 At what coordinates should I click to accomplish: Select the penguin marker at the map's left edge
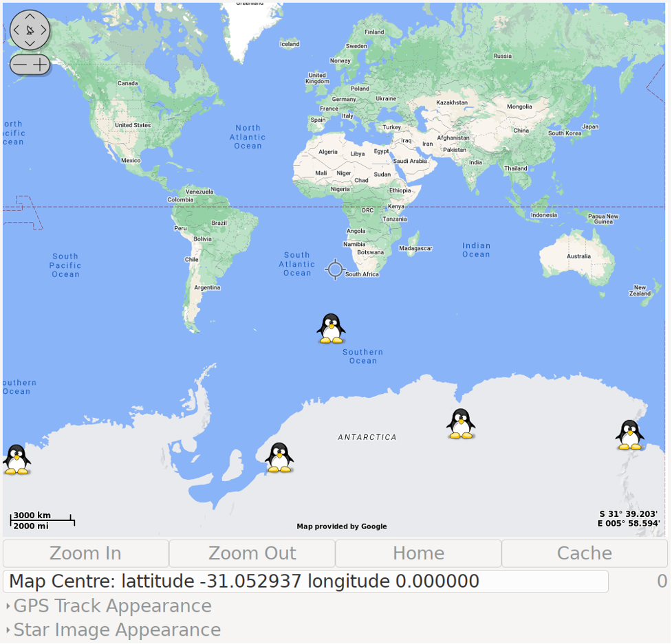pos(17,459)
